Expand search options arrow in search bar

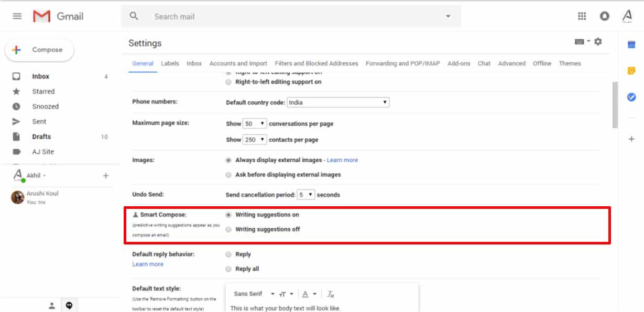pyautogui.click(x=448, y=16)
